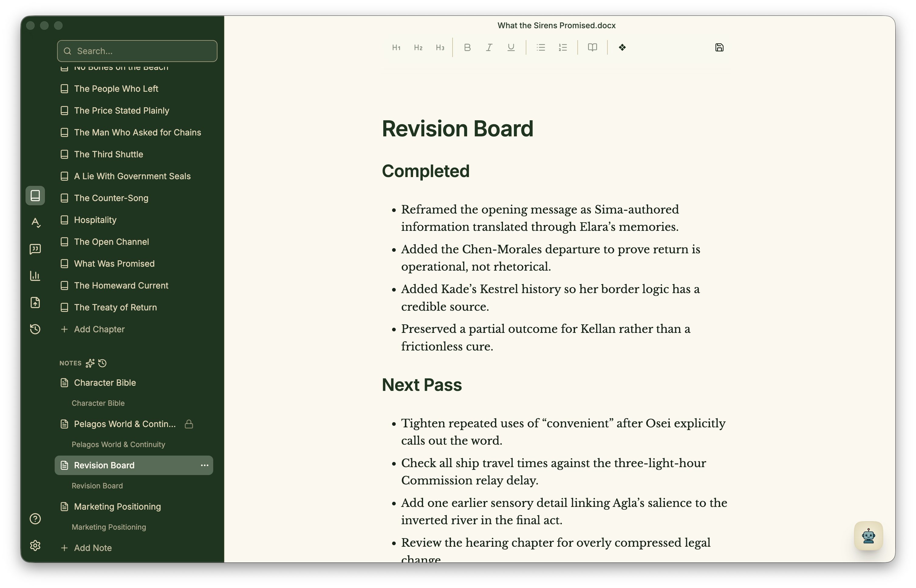Apply Heading 2 formatting
916x588 pixels.
pyautogui.click(x=418, y=47)
